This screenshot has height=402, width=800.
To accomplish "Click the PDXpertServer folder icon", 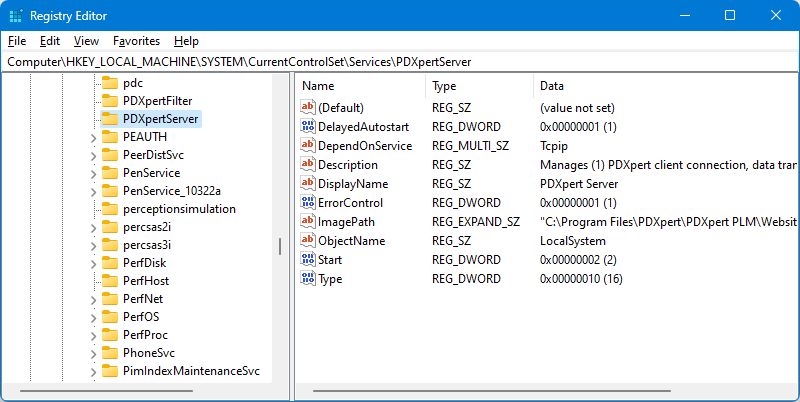I will [110, 119].
